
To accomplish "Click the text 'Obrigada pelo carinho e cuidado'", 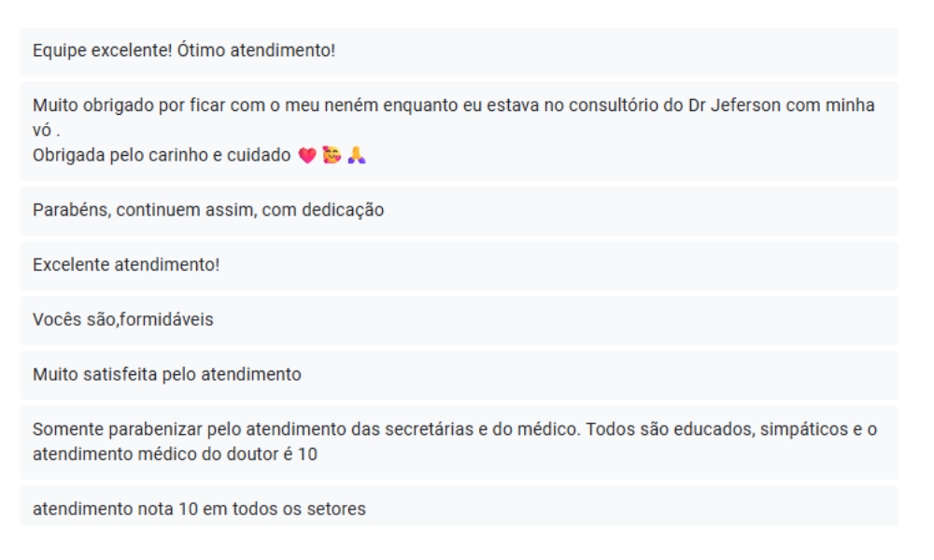I will pos(162,155).
